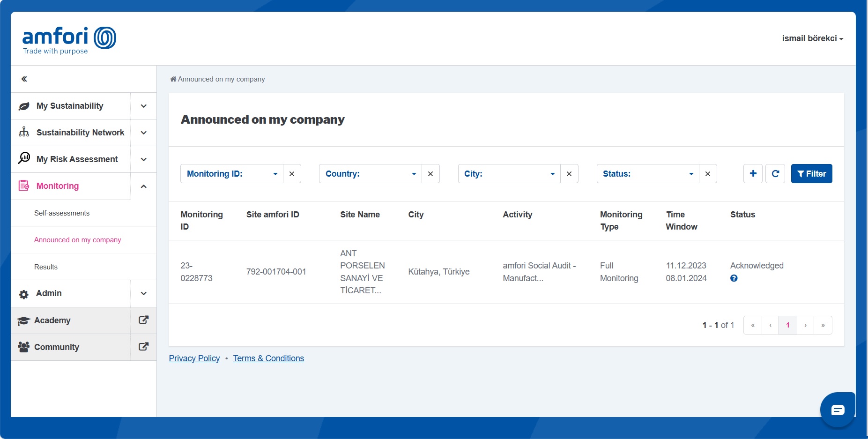
Task: Expand My Risk Assessment menu chevron
Action: coord(144,159)
